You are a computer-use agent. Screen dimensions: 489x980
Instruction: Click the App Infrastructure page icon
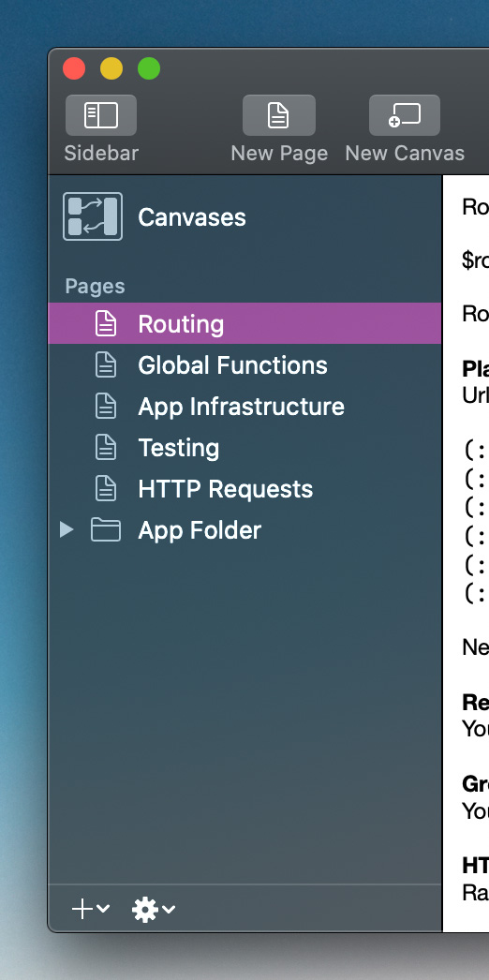tap(106, 407)
